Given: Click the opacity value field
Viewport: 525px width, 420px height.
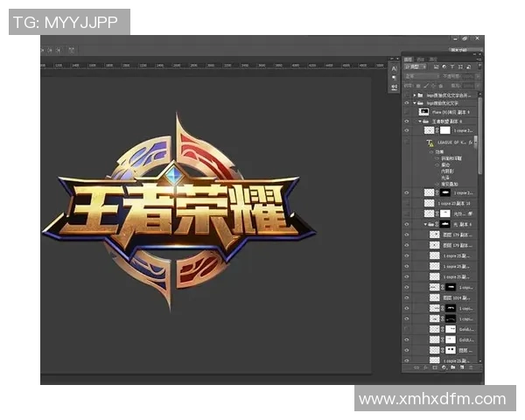Looking at the screenshot, I should tap(468, 77).
